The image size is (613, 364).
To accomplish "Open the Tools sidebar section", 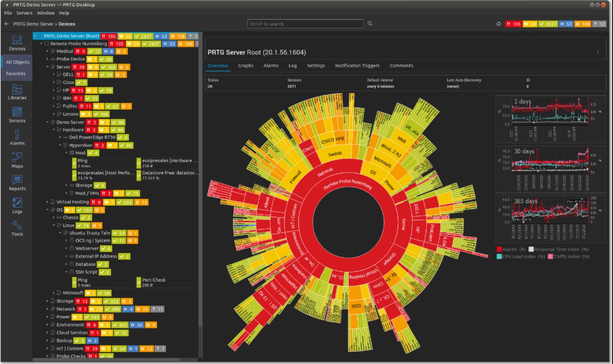I will (17, 228).
